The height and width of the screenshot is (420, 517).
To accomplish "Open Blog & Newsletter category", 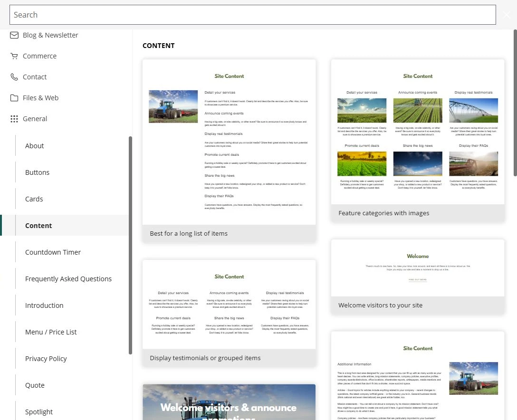I will (x=50, y=35).
